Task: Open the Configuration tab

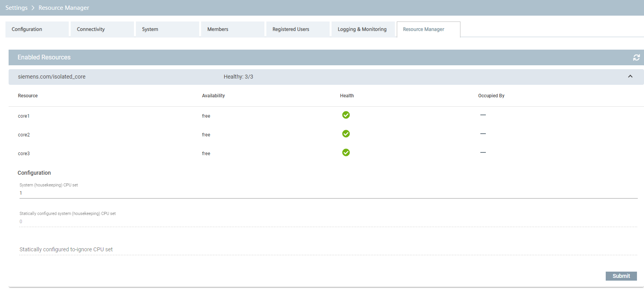Action: coord(37,29)
